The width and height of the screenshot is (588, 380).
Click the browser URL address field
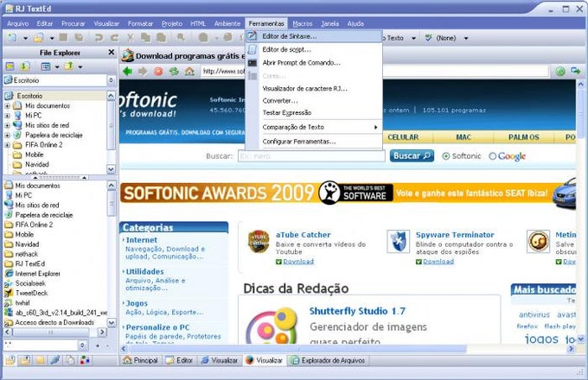(375, 71)
